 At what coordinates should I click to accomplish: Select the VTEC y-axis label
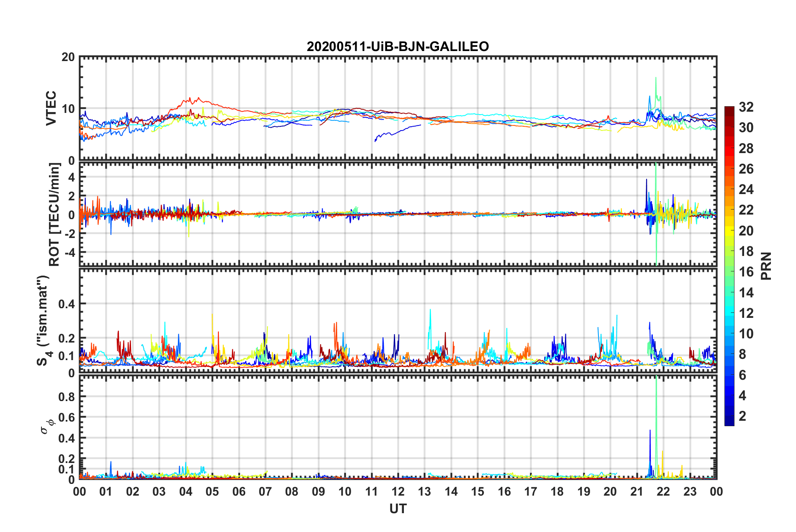[51, 108]
